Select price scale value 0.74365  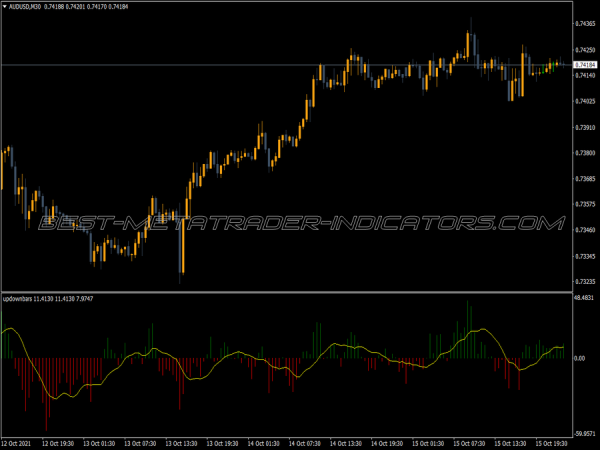tap(585, 24)
